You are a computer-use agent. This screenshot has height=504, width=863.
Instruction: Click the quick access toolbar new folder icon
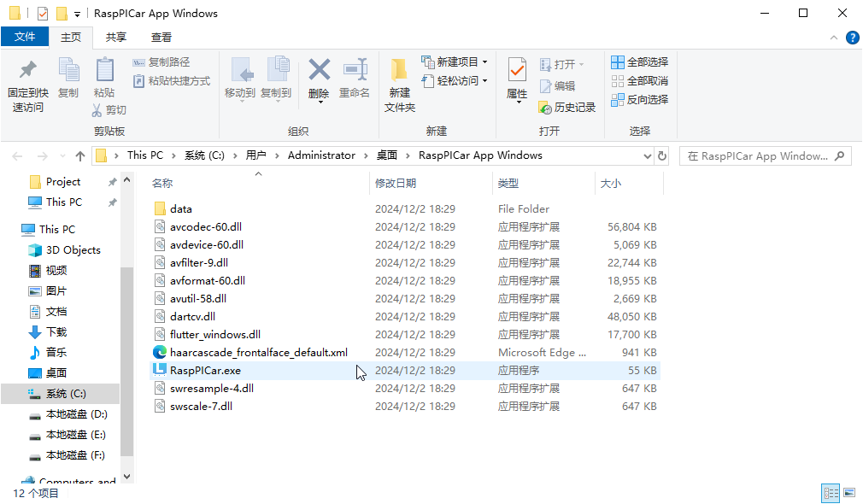tap(62, 13)
